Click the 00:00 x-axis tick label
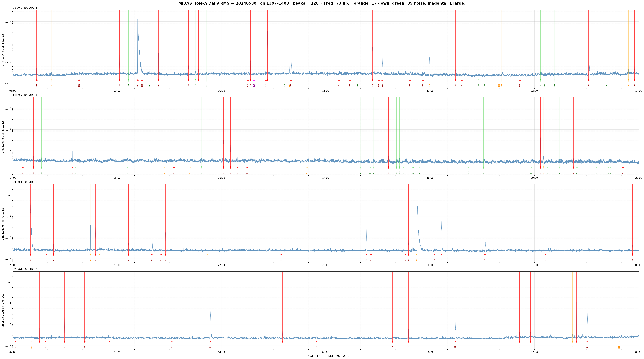 pyautogui.click(x=430, y=265)
